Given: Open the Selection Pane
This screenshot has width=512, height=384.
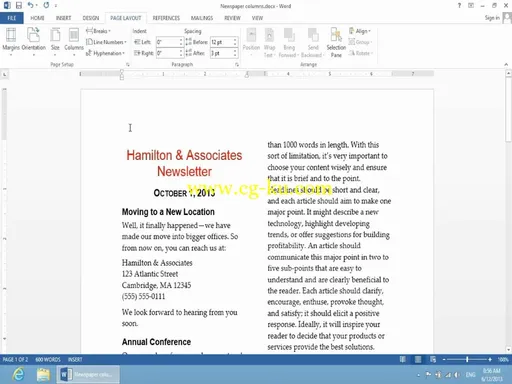Looking at the screenshot, I should 336,42.
